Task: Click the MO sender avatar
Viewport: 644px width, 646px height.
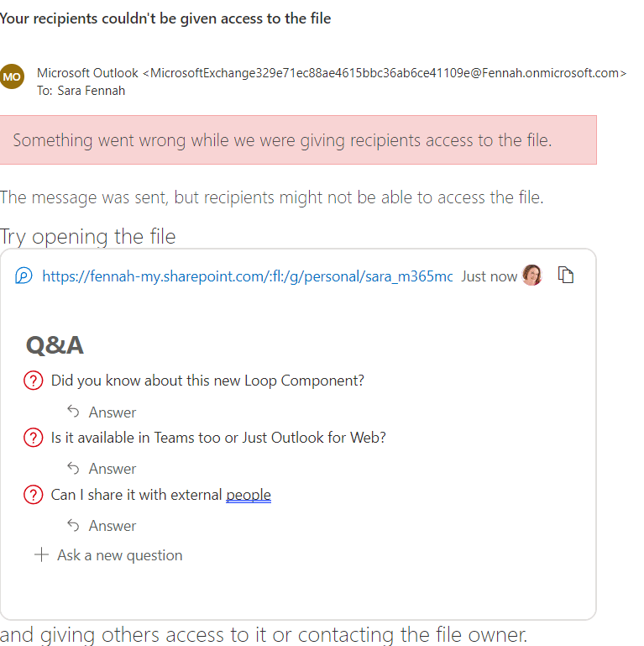Action: tap(13, 76)
